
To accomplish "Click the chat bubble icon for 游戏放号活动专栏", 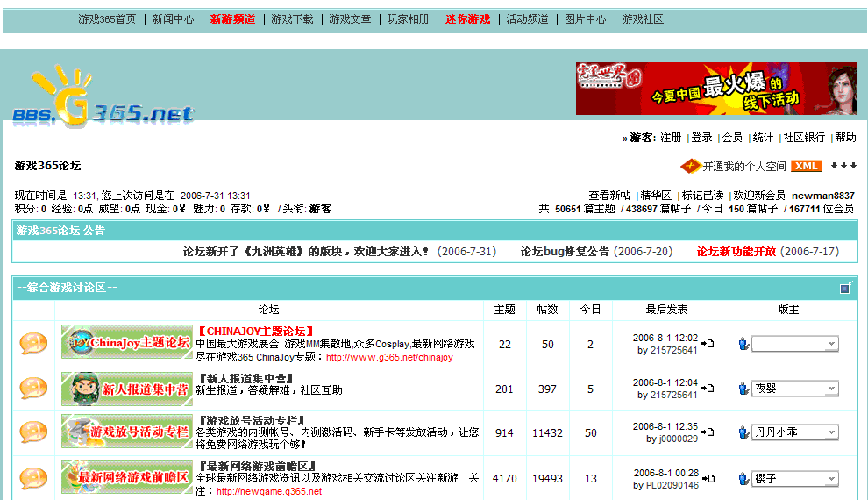I will (33, 432).
